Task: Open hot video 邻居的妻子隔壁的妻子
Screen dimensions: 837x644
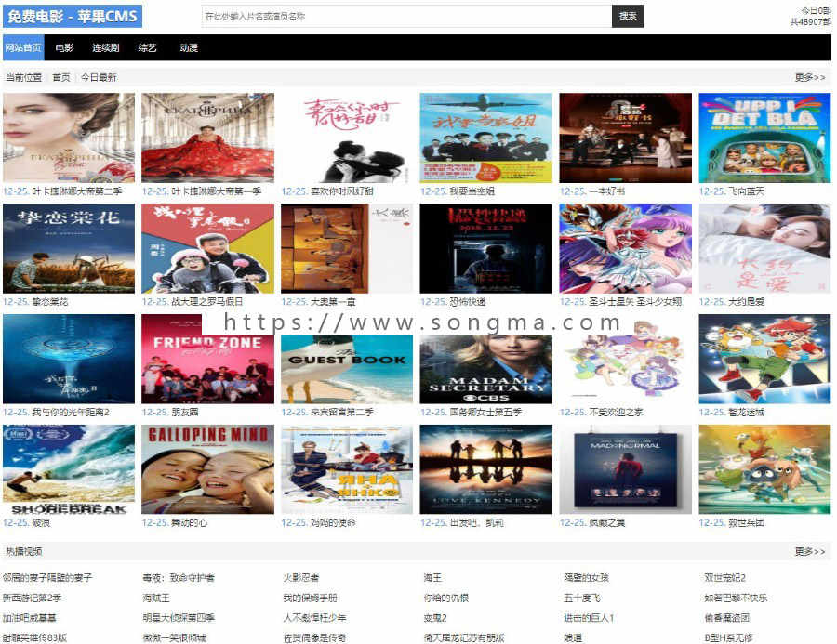Action: [47, 578]
